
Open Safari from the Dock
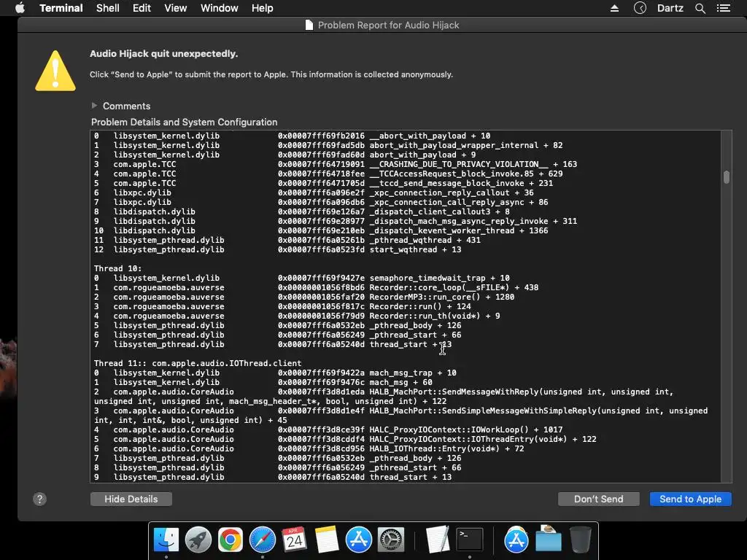click(263, 540)
